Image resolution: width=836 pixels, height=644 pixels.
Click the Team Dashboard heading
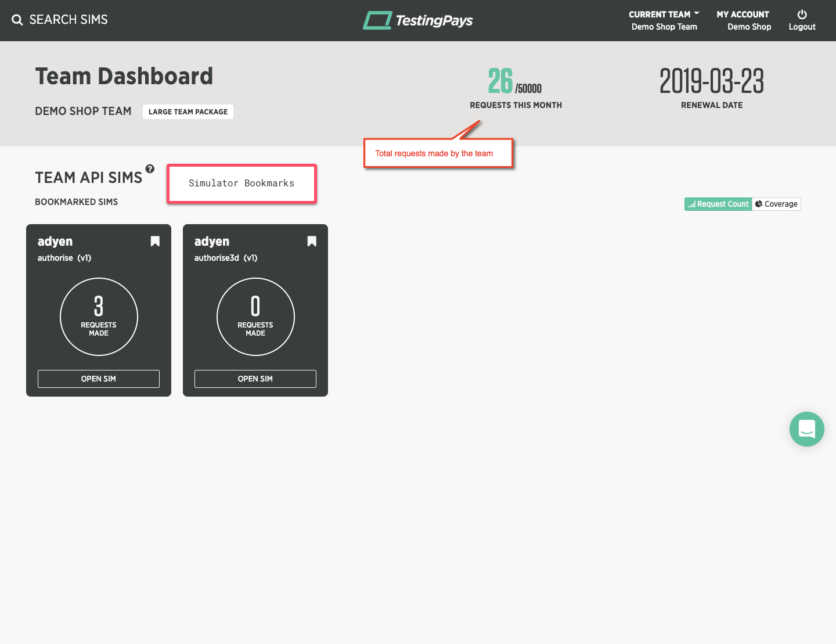pyautogui.click(x=124, y=76)
